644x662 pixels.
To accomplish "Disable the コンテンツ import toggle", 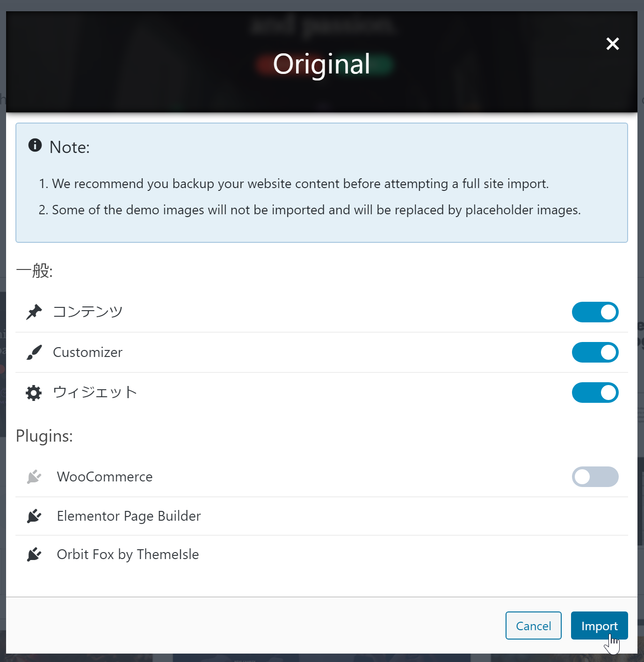I will click(x=595, y=312).
